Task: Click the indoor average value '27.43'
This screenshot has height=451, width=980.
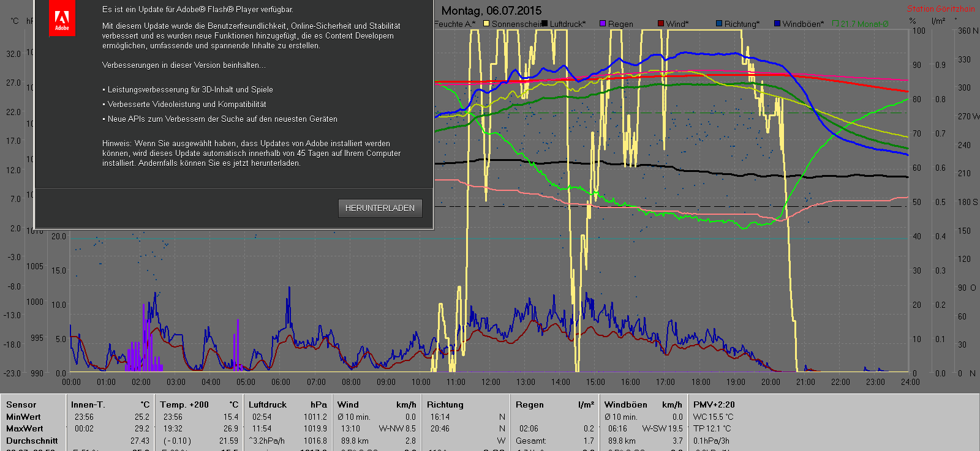Action: (x=140, y=441)
